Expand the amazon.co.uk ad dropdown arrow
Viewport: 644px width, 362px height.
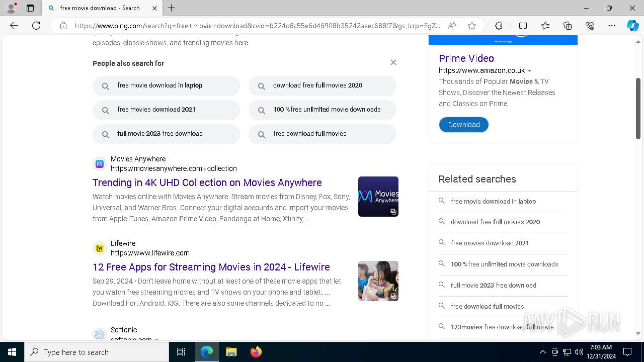click(x=529, y=71)
